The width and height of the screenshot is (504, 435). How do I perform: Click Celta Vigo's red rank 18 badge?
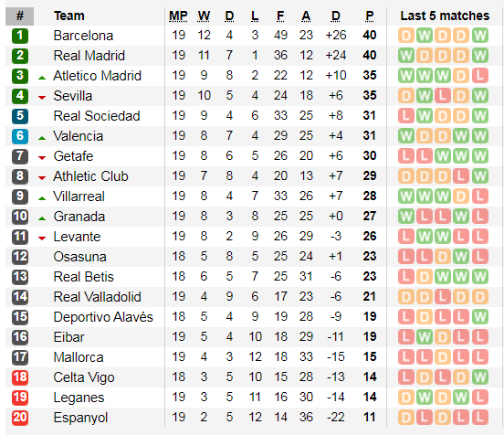tap(20, 377)
